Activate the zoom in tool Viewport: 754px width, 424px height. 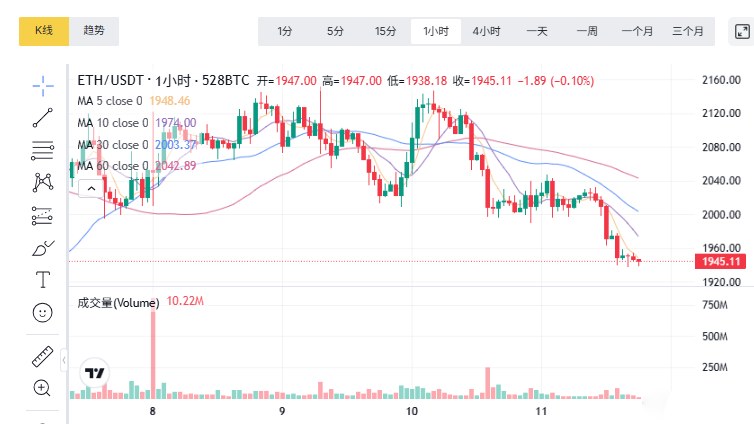click(43, 387)
